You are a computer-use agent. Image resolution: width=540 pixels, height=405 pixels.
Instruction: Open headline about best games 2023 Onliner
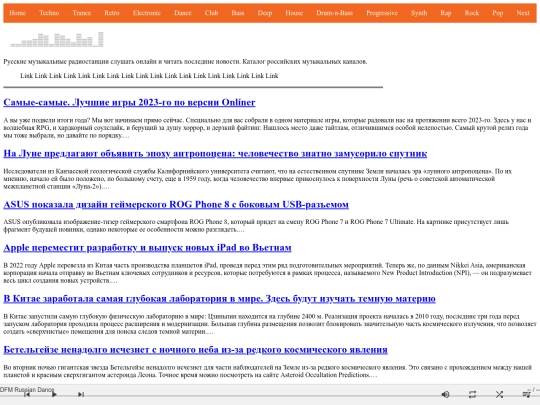[x=129, y=102]
